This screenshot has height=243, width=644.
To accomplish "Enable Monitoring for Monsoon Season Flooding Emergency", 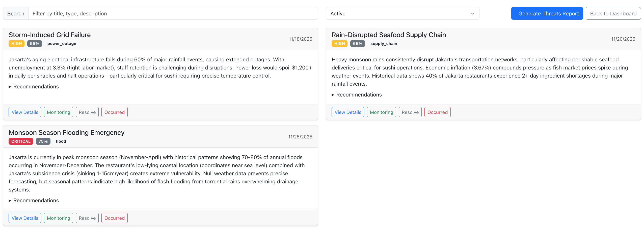I will (x=58, y=218).
